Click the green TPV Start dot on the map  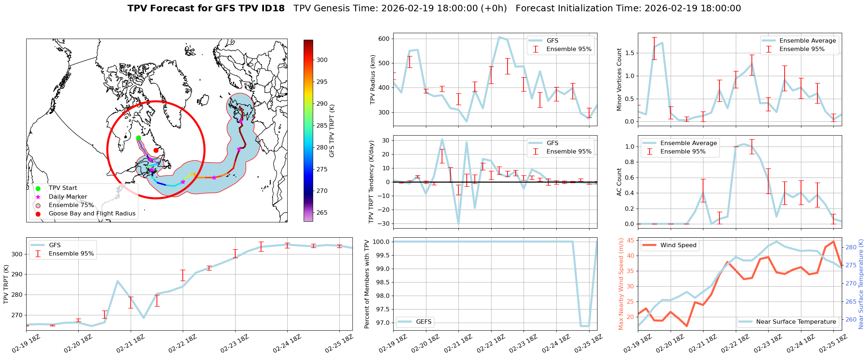coord(138,138)
